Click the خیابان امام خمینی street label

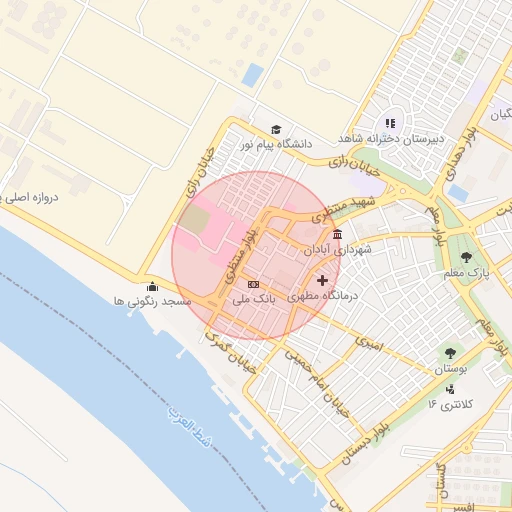[x=317, y=383]
